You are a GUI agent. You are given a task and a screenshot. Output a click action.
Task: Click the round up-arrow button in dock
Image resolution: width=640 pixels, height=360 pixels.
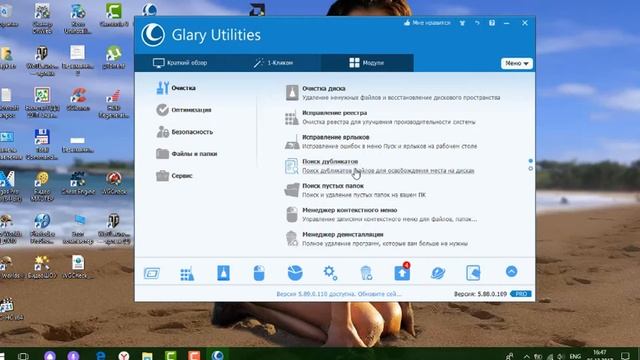511,272
